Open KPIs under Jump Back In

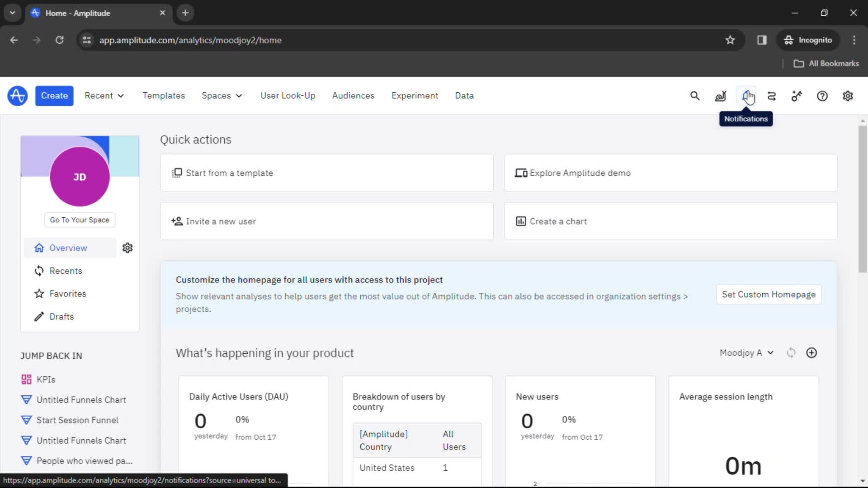(38, 380)
